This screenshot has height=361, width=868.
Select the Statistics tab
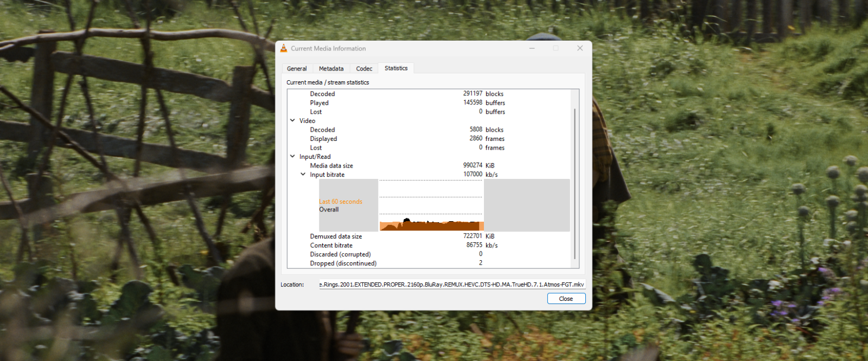pos(396,68)
